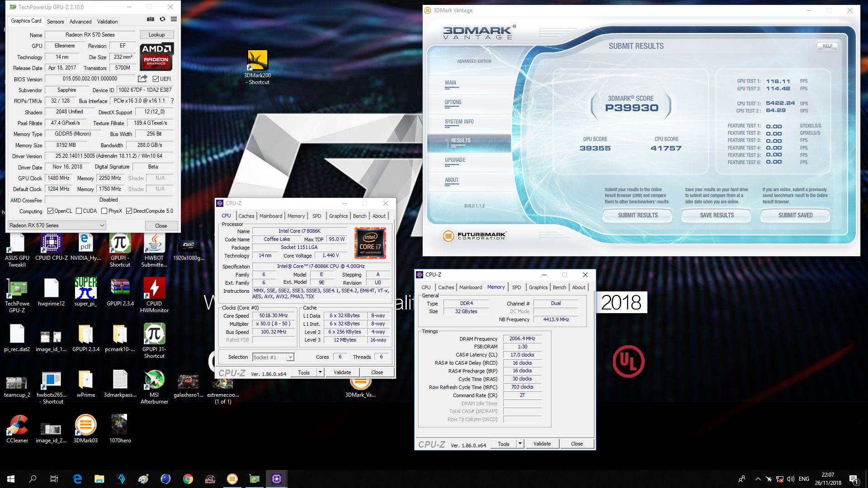Click the Windows Start button
This screenshot has width=868, height=488.
[x=11, y=479]
